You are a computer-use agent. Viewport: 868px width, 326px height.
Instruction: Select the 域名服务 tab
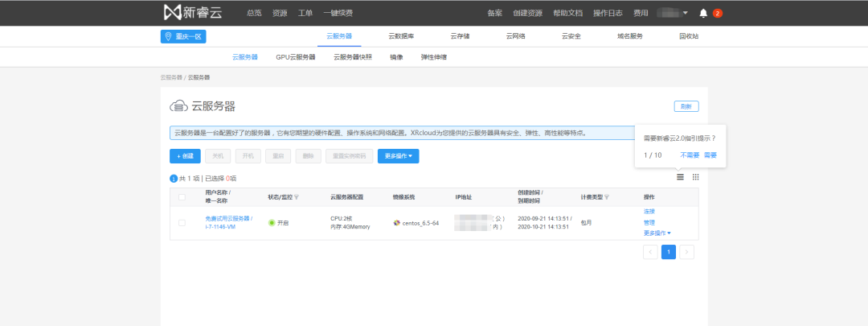tap(630, 36)
